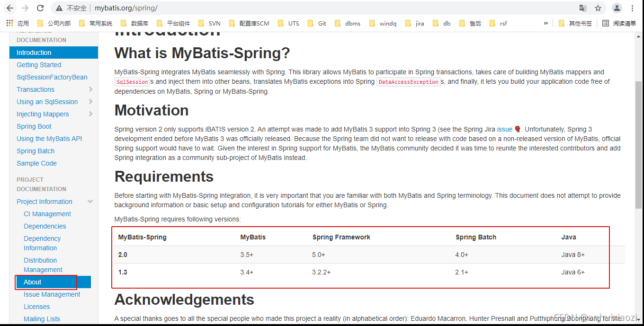Viewport: 644px width, 326px height.
Task: Open the rsf bookmark folder
Action: pyautogui.click(x=498, y=23)
